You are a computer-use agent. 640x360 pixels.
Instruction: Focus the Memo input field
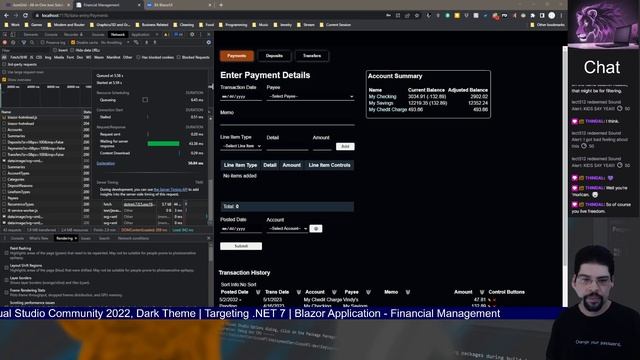287,121
